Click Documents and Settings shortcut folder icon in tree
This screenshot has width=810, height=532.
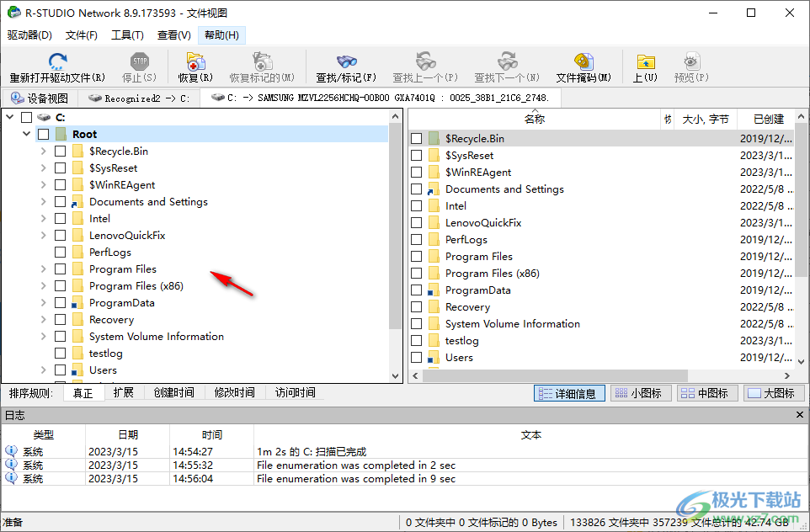click(77, 202)
